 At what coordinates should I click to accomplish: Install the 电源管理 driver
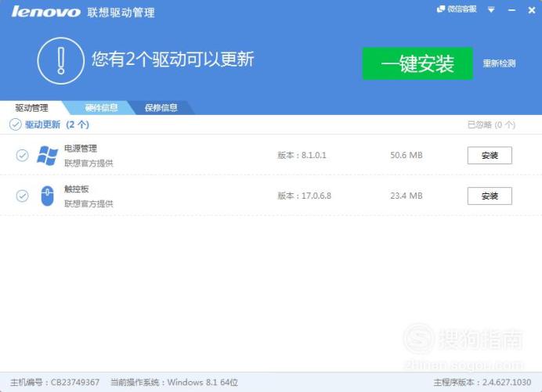pyautogui.click(x=490, y=156)
